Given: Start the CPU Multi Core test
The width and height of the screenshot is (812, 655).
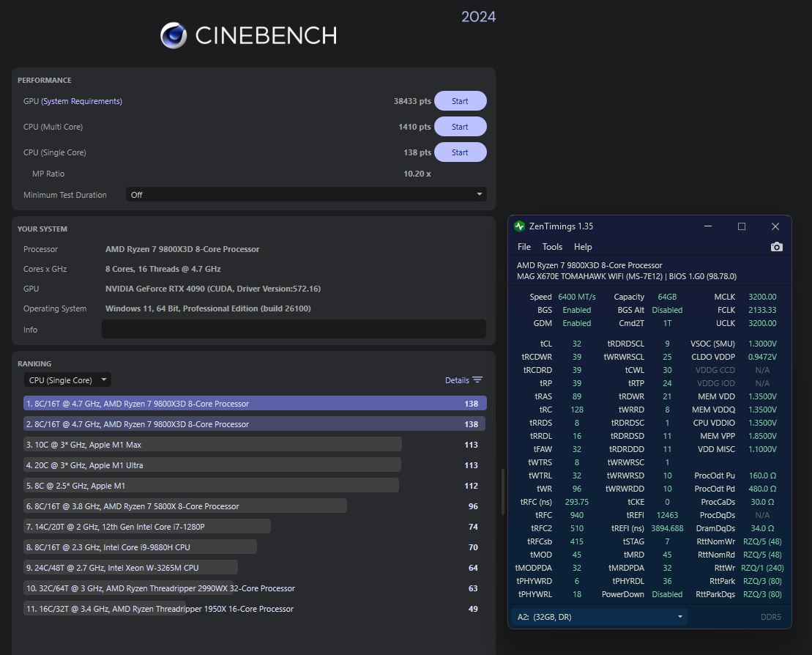Looking at the screenshot, I should tap(460, 127).
